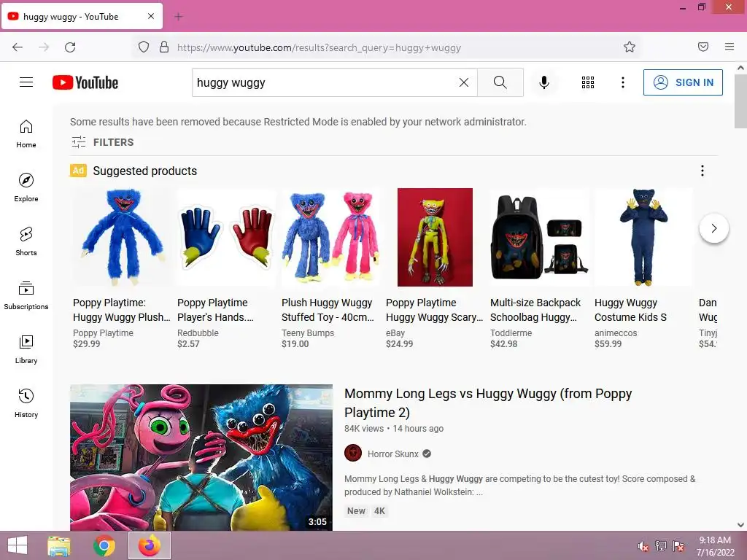Screen dimensions: 747x560
Task: Click the yellow scary figure image
Action: (435, 237)
